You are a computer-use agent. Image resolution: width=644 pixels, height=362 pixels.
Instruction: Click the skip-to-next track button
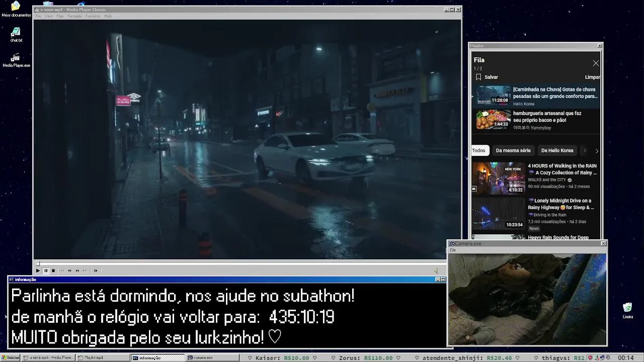85,270
